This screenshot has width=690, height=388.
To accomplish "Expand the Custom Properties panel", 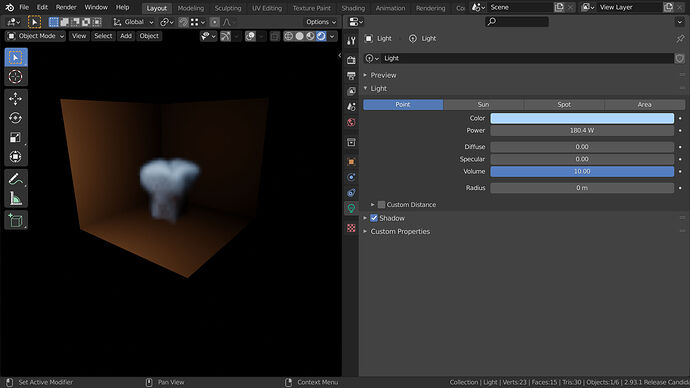I will coord(365,231).
